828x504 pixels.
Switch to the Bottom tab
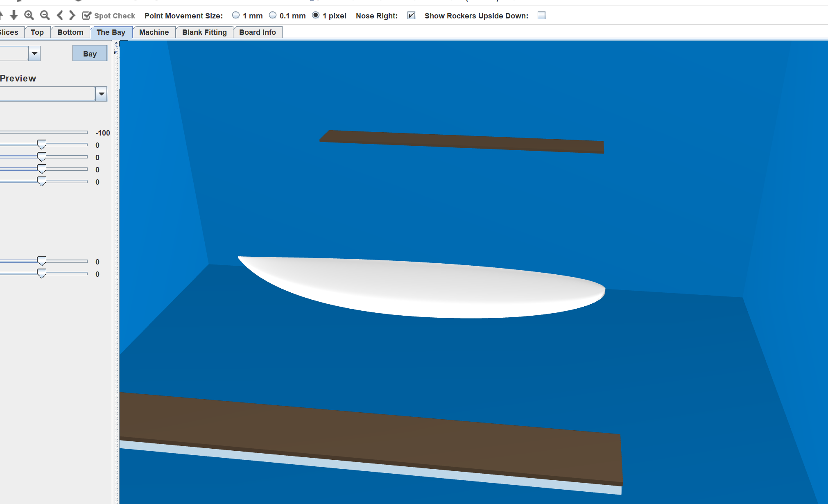point(70,32)
